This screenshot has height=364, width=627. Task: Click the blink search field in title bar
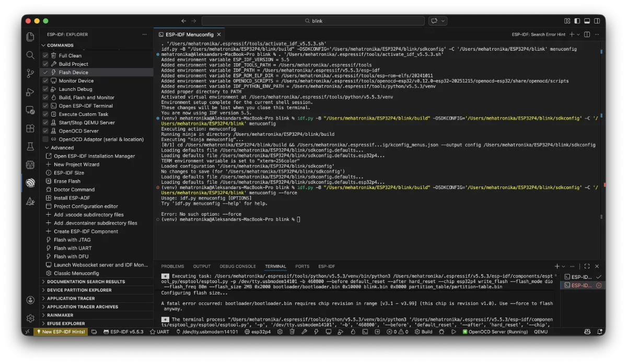pos(313,21)
